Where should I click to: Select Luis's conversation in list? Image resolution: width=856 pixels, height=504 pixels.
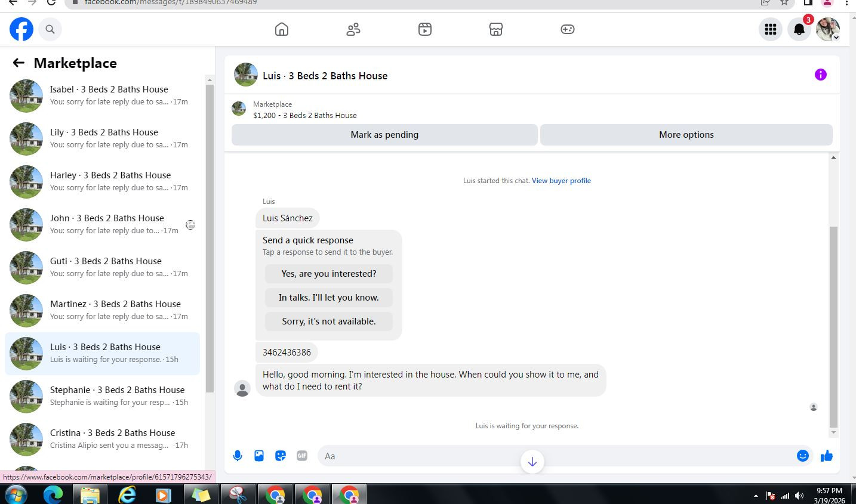pyautogui.click(x=102, y=353)
